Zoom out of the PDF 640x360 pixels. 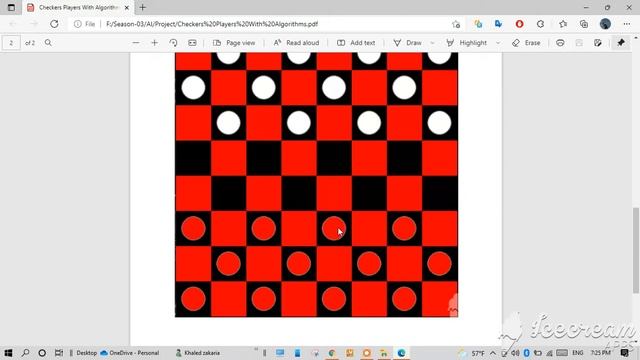click(x=136, y=43)
